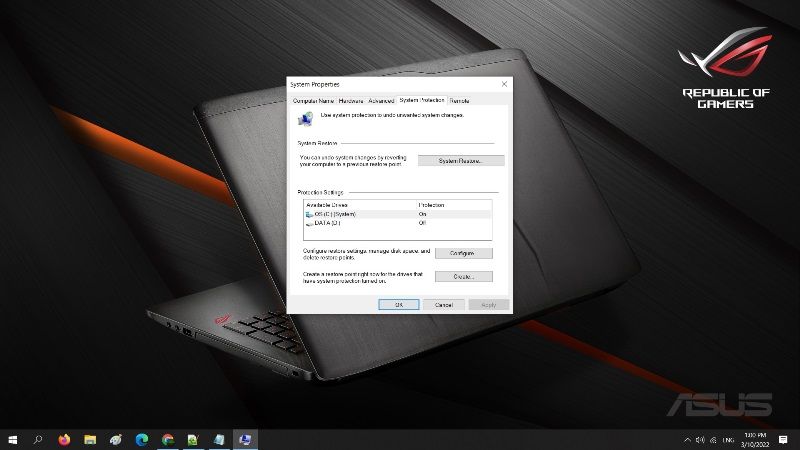Screen dimensions: 800x450
Task: Open the volume control in tray
Action: [x=700, y=440]
